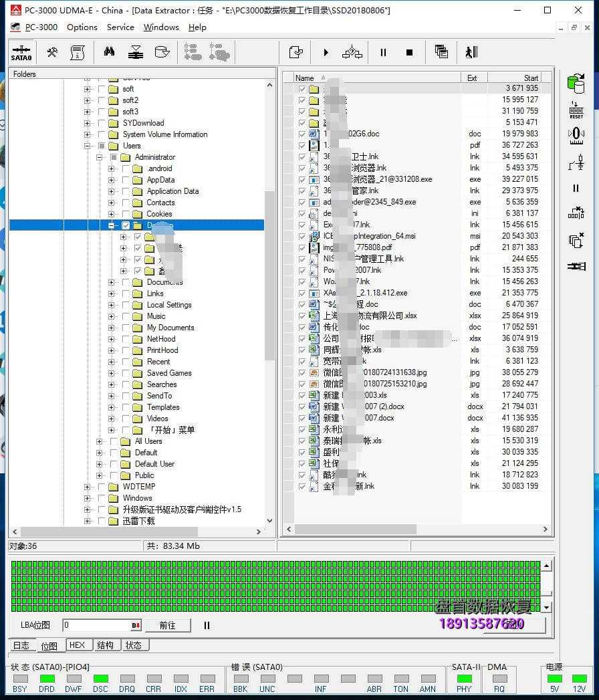This screenshot has width=599, height=700.
Task: Click the 前往 go button
Action: click(167, 626)
